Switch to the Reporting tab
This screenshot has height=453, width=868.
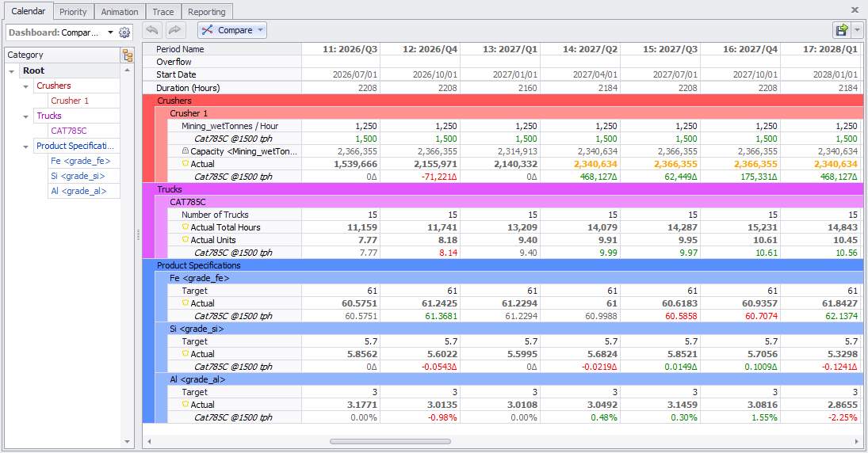[206, 12]
